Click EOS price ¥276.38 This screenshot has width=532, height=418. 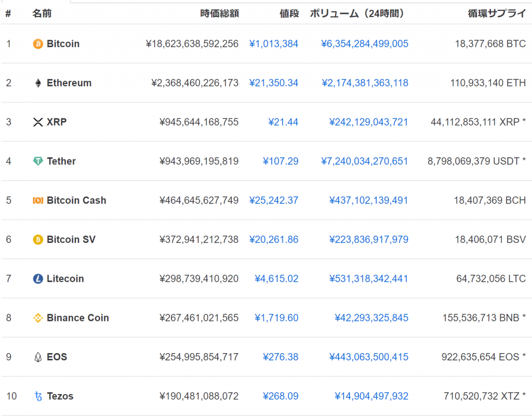[281, 357]
